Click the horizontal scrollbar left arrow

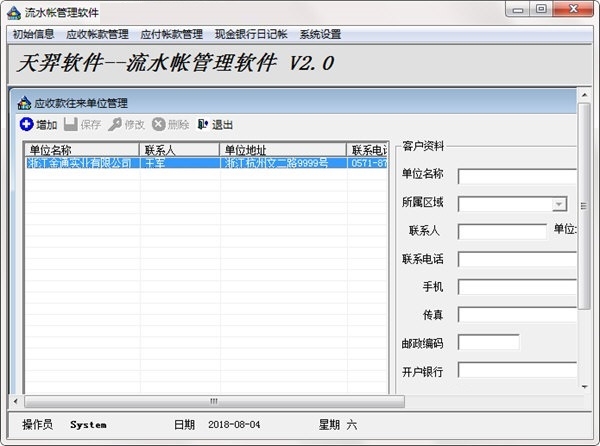(16, 401)
